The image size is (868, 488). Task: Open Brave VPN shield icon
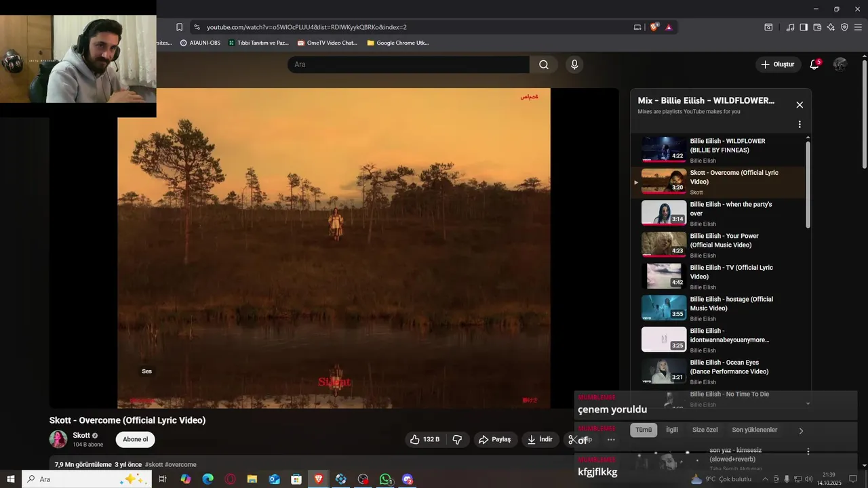click(844, 27)
